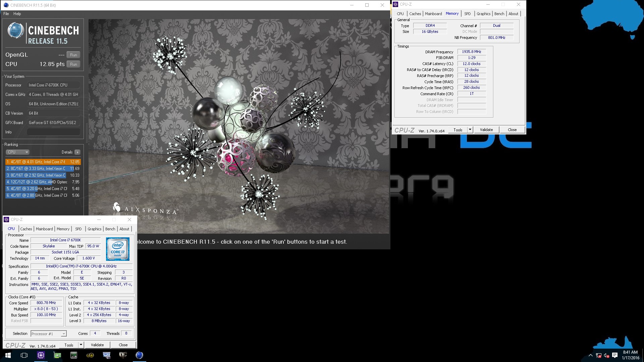The image size is (644, 362).
Task: Click the yellow rings taskbar icon
Action: pyautogui.click(x=90, y=355)
